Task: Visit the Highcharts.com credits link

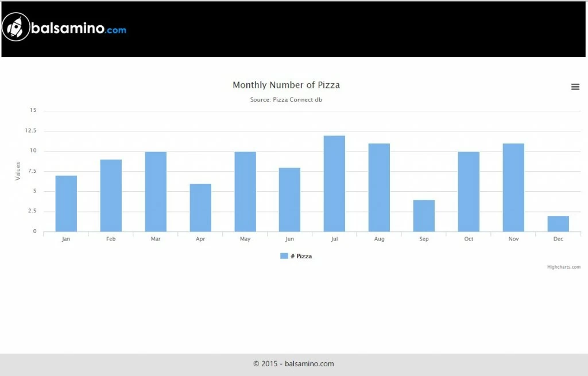Action: pos(564,267)
